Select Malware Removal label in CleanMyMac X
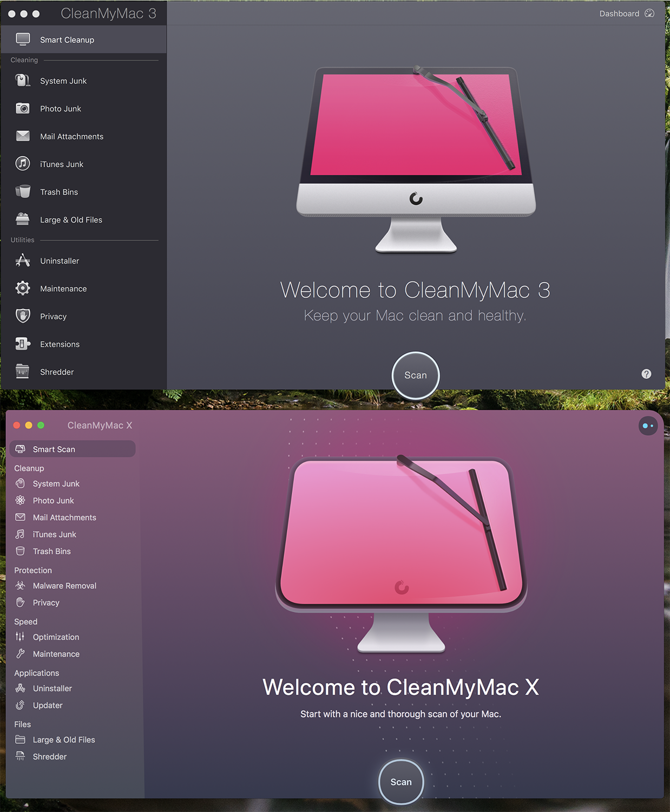 (x=64, y=586)
